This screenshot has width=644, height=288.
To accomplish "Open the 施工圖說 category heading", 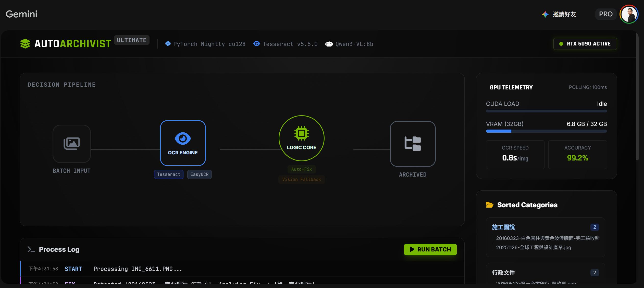I will point(503,227).
